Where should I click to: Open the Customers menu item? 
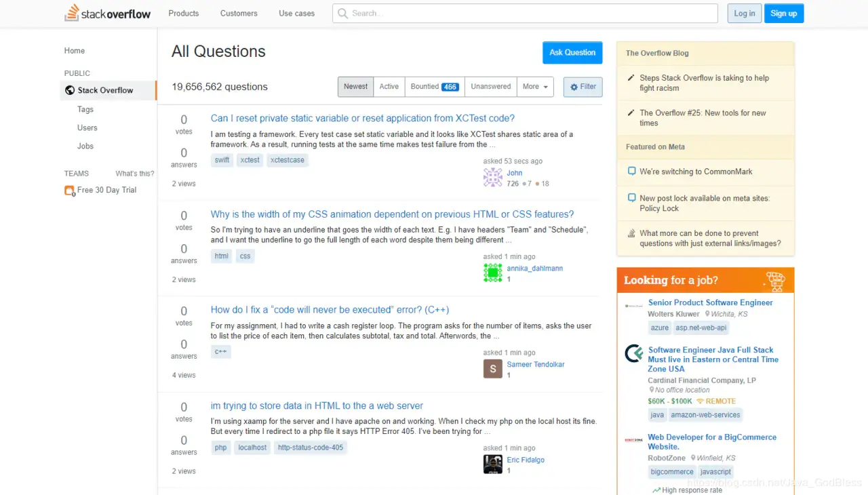(239, 14)
